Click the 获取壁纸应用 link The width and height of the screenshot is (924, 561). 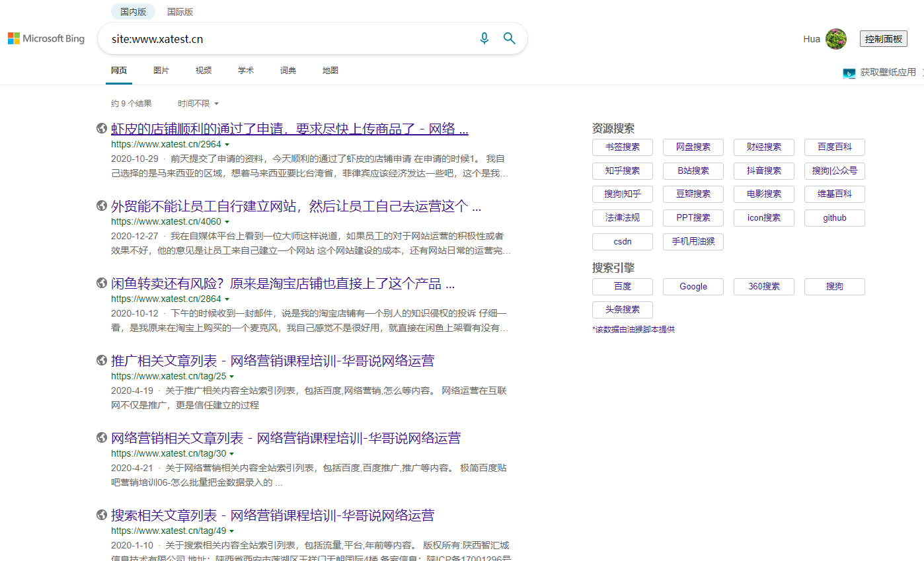click(x=888, y=73)
